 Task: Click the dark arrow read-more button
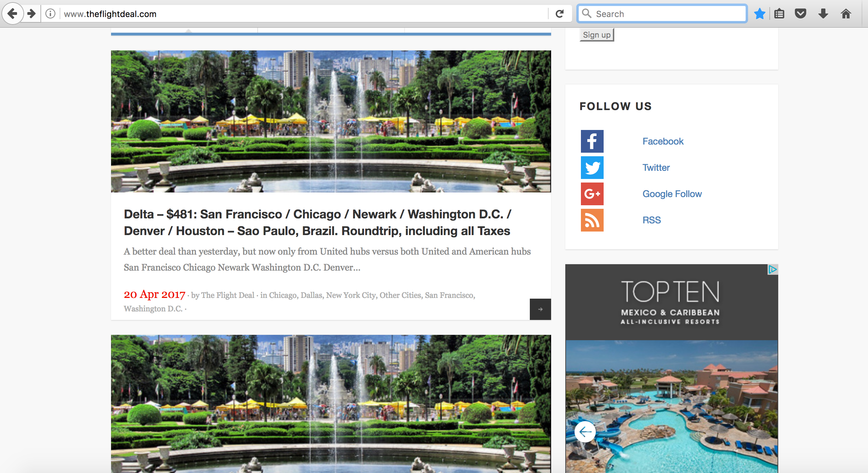(540, 309)
